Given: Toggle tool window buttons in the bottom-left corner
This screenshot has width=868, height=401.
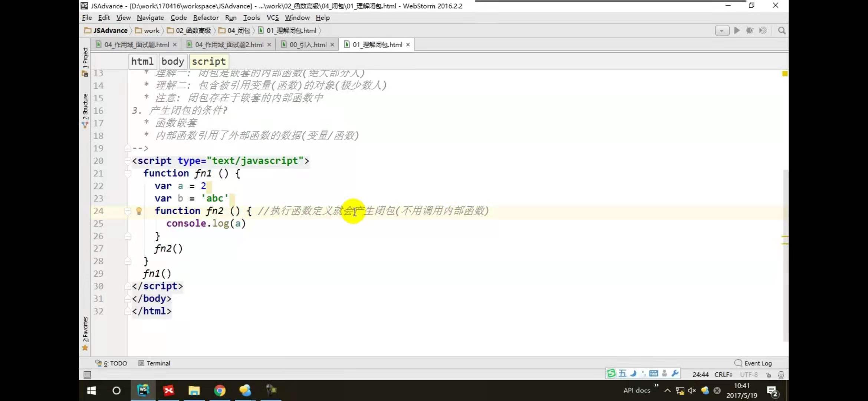Looking at the screenshot, I should coord(87,375).
